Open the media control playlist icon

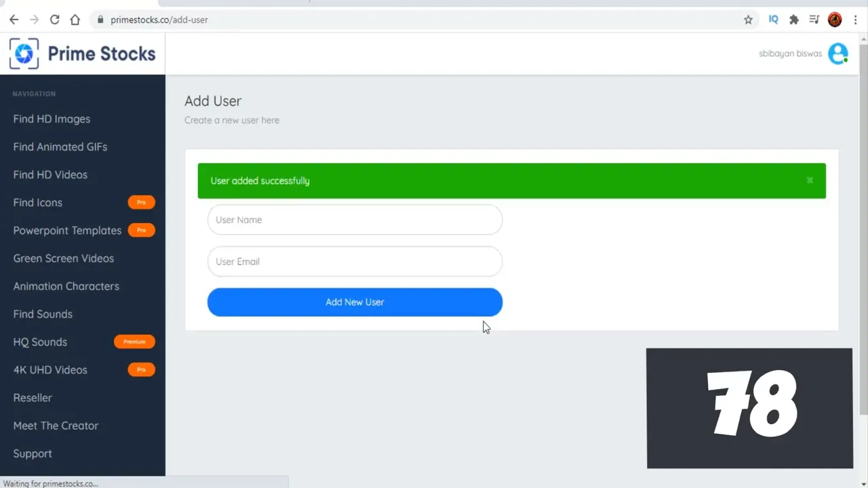[814, 20]
